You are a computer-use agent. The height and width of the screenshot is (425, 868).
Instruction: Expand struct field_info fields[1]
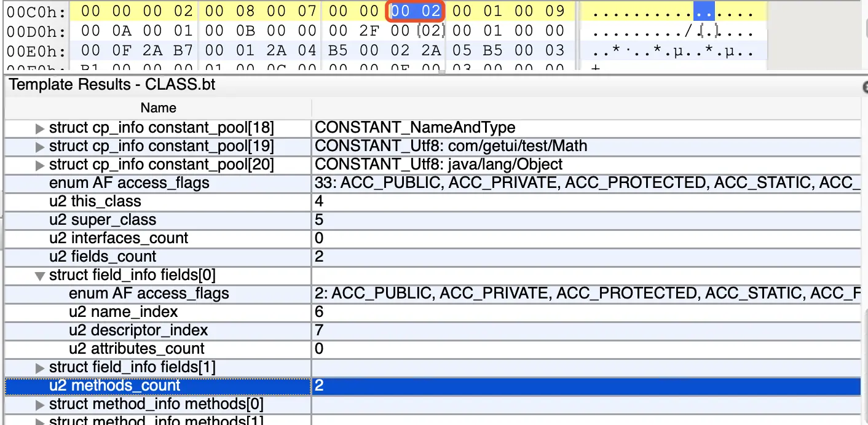pyautogui.click(x=40, y=368)
